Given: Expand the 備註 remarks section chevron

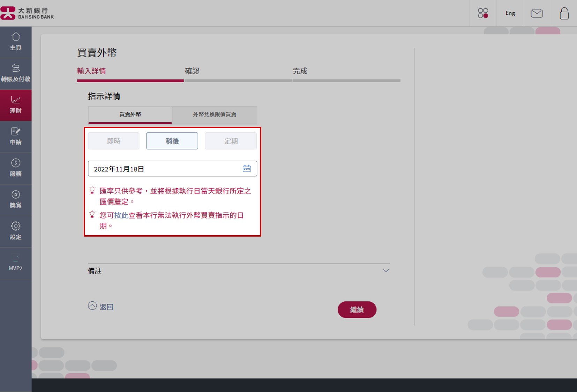Looking at the screenshot, I should click(386, 271).
